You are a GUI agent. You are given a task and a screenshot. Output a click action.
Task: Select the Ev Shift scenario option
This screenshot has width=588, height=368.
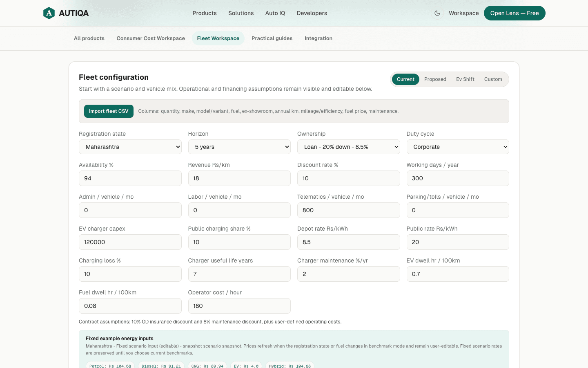465,79
